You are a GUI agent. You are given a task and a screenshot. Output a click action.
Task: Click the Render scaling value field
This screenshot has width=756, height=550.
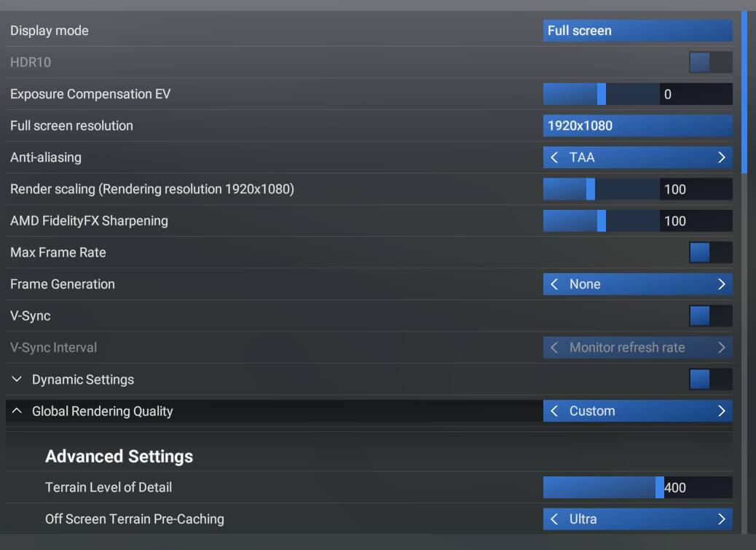[x=696, y=189]
